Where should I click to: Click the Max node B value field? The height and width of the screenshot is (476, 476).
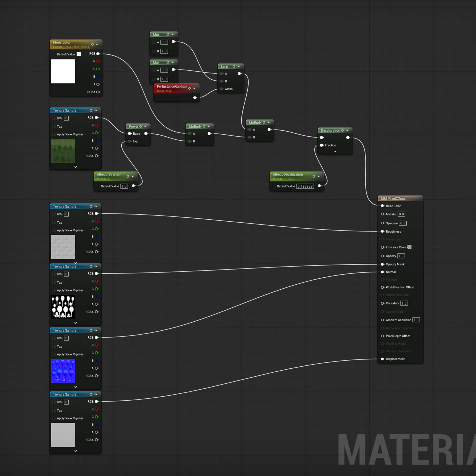(164, 79)
